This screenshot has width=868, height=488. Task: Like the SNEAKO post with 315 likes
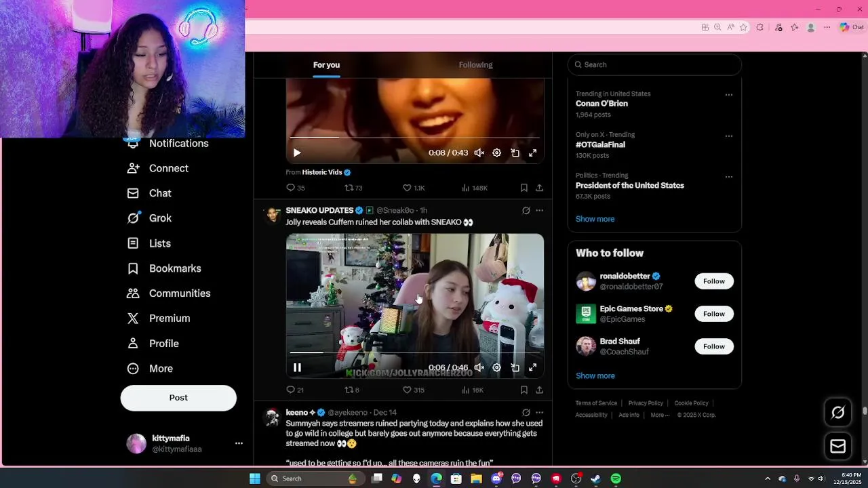pos(414,390)
